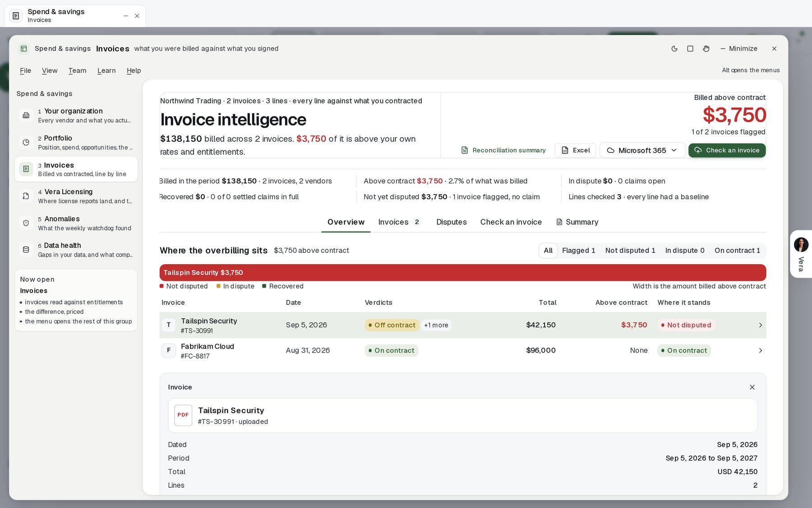Click Vera Licensing file icon
Screen dimensions: 812x508
pos(26,196)
